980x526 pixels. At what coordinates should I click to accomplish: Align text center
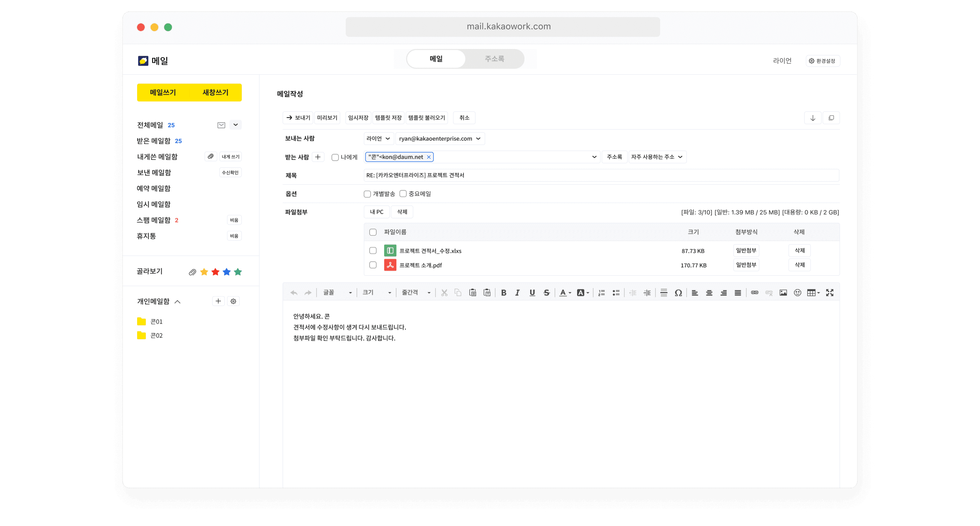[x=709, y=293]
